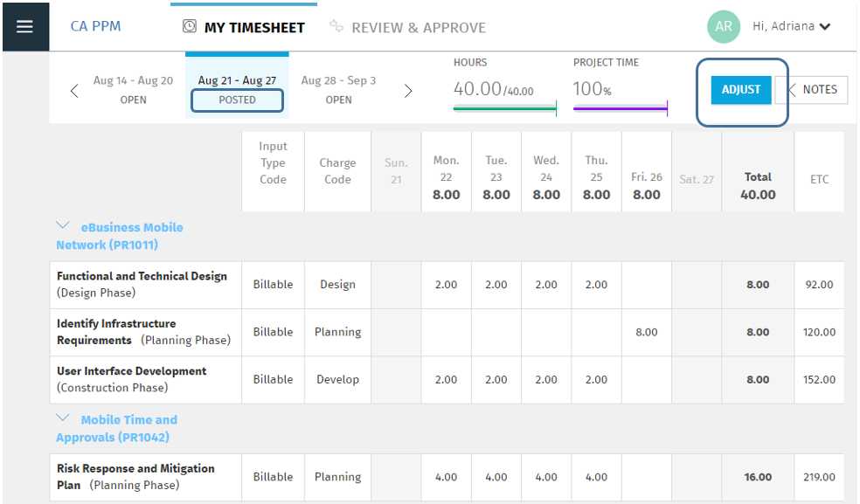Click ETC value 120.00
This screenshot has height=504, width=860.
click(820, 332)
